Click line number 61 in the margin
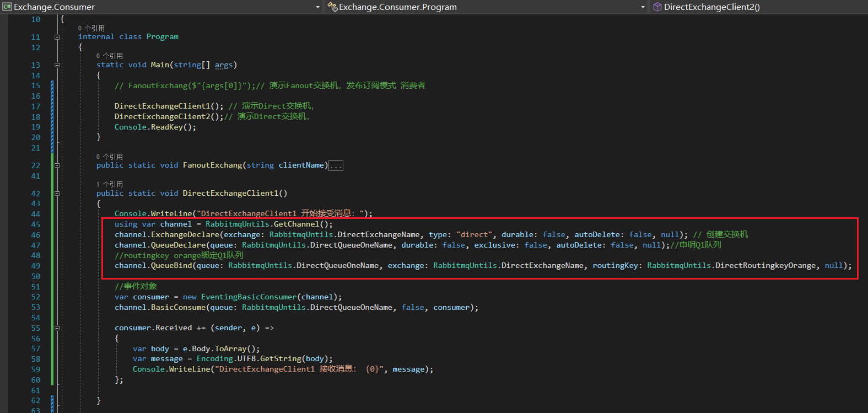This screenshot has width=868, height=413. pos(36,390)
